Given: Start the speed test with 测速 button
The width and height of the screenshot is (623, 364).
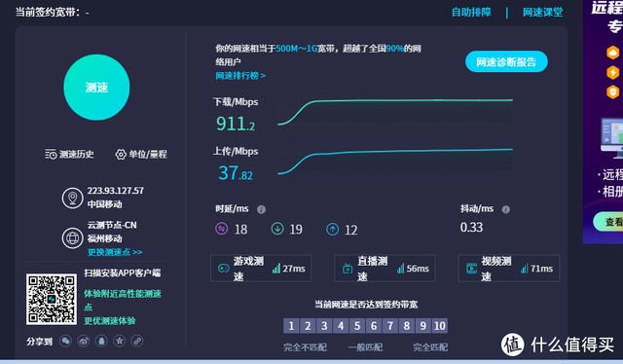Looking at the screenshot, I should (x=96, y=88).
